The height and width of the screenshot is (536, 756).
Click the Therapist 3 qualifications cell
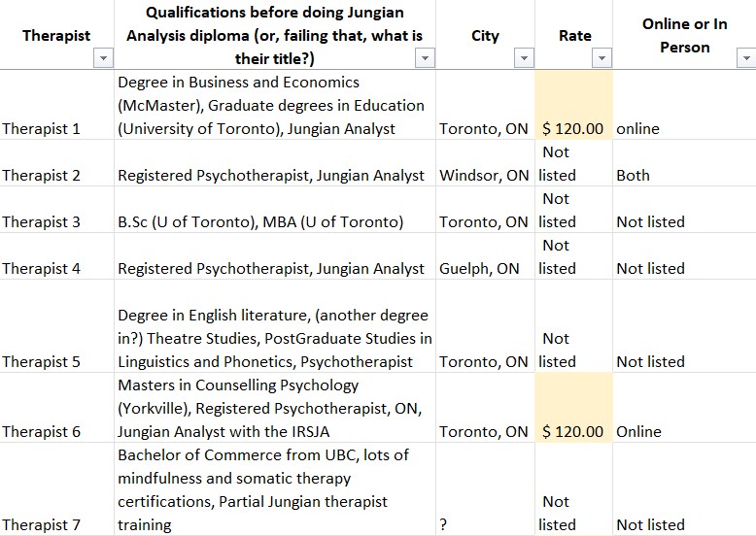260,221
